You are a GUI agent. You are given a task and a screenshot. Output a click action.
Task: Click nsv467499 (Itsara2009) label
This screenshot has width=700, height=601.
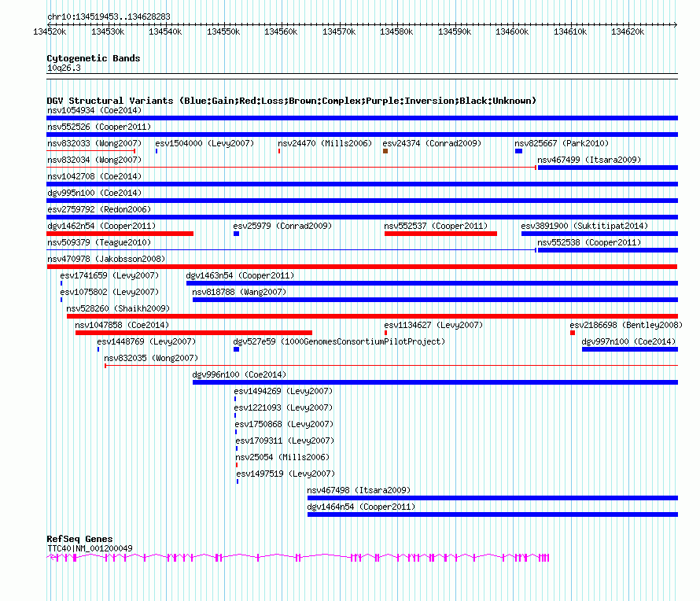point(589,160)
